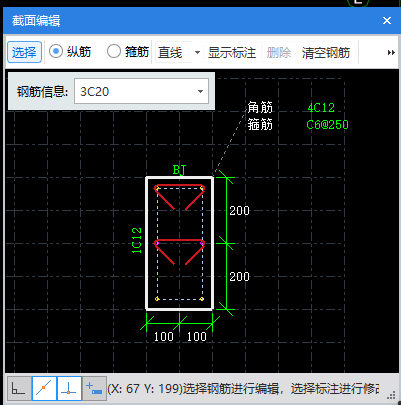Click the 删除 button
This screenshot has height=405, width=401.
click(x=279, y=52)
